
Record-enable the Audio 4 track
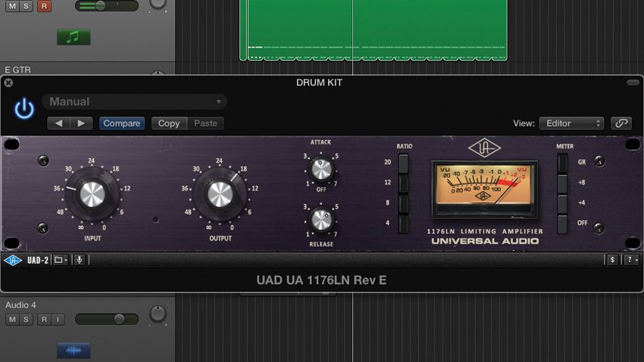(x=44, y=320)
